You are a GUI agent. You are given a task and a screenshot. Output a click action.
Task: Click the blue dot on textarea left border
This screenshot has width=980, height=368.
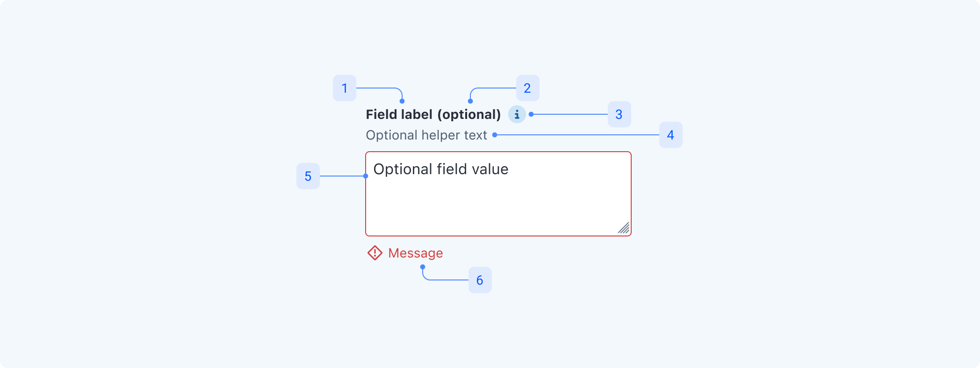click(366, 176)
